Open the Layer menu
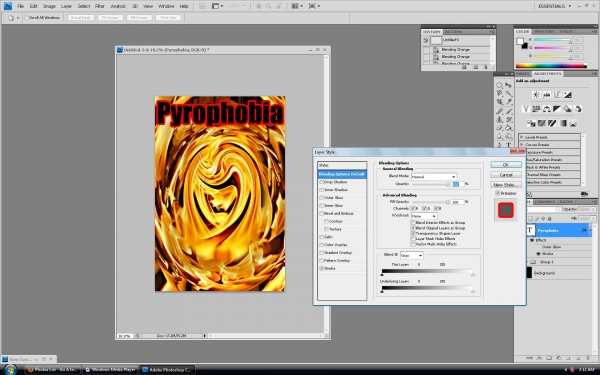The image size is (600, 375). click(x=67, y=6)
